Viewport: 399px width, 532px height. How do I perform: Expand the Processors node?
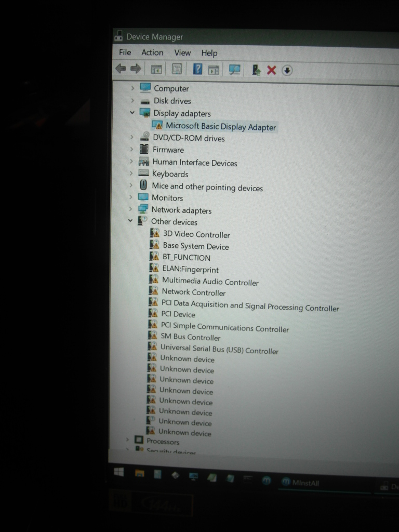(x=127, y=440)
